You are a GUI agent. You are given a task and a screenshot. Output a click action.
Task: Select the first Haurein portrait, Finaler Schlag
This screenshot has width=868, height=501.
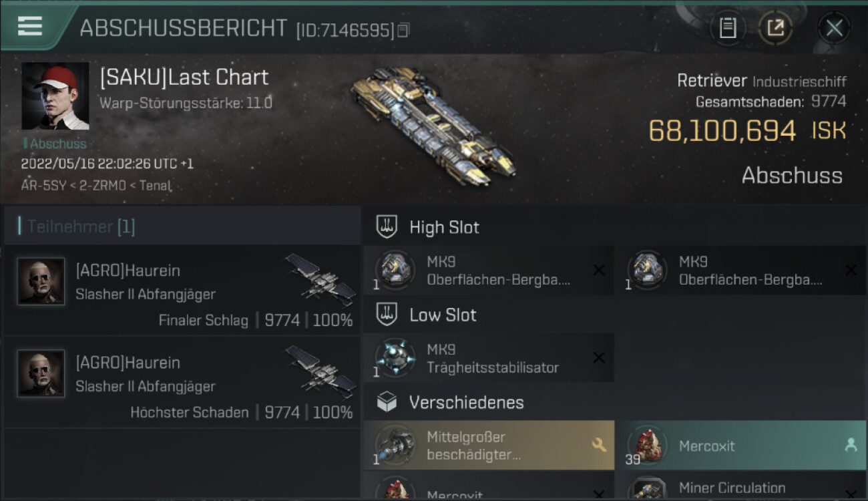click(41, 281)
